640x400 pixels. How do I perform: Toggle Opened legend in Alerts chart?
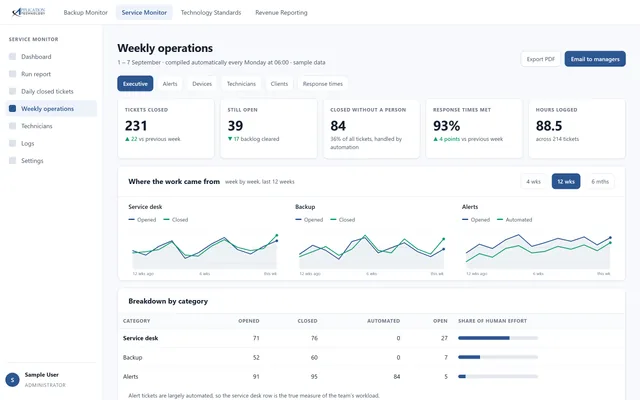coord(476,220)
